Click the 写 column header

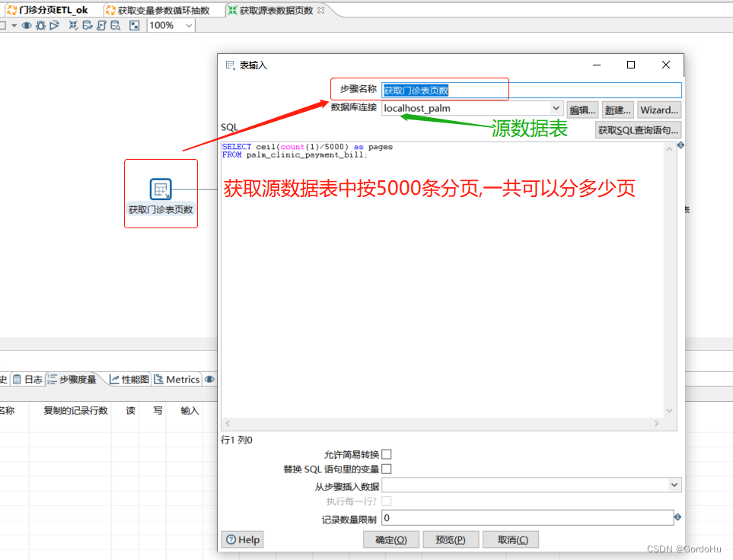tap(158, 411)
